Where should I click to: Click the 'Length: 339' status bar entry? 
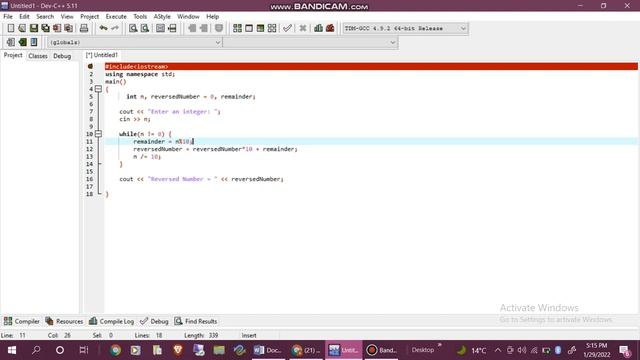[201, 335]
